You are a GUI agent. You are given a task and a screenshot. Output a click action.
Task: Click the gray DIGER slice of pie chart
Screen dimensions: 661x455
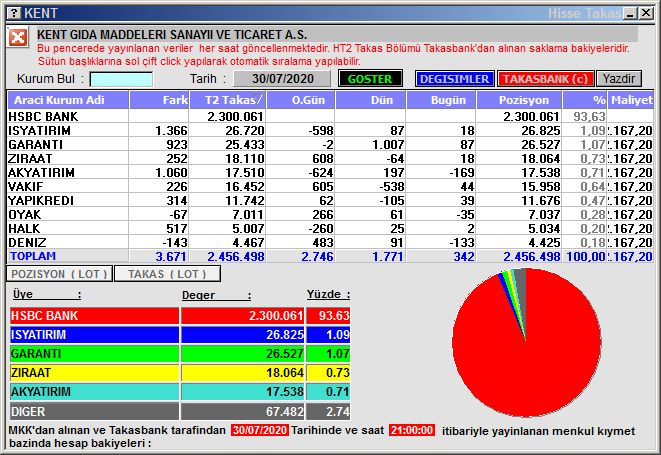[521, 287]
